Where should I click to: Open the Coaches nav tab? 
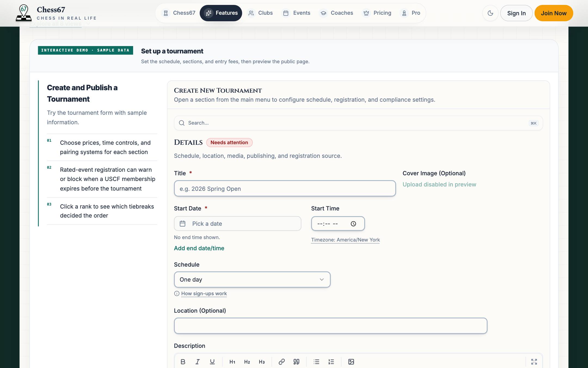(336, 13)
